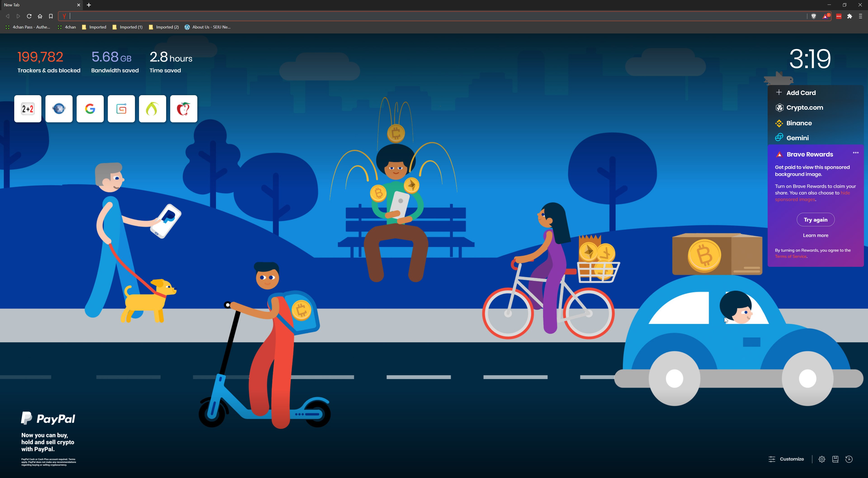Open the teal-orange G top site tile

click(x=121, y=109)
